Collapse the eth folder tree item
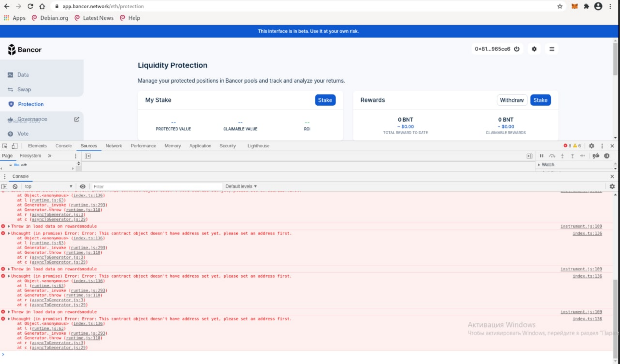620x364 pixels. 10,165
